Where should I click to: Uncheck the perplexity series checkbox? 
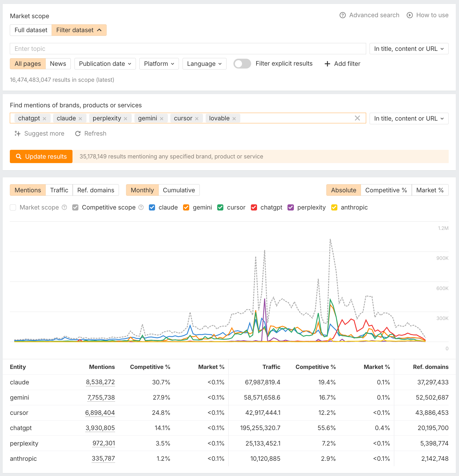pos(291,208)
